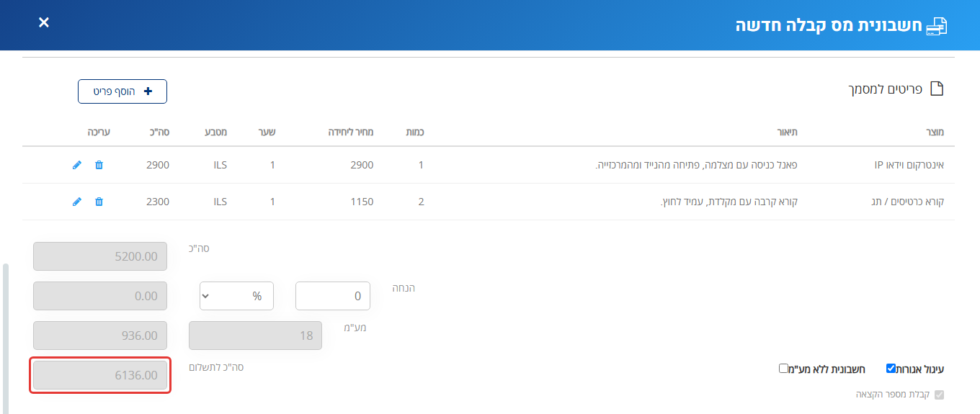Click the dialog title חשבונית מס קבלה חדשה
Image resolution: width=980 pixels, height=414 pixels.
tap(828, 26)
